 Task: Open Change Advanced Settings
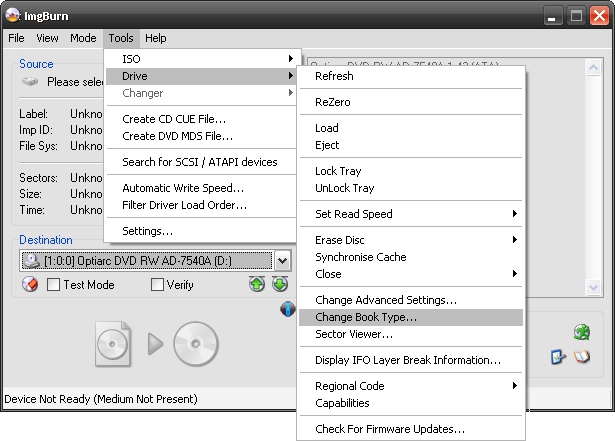coord(411,300)
